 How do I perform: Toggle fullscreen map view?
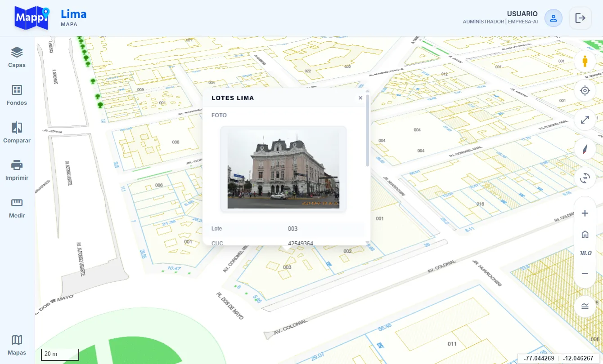pyautogui.click(x=585, y=120)
